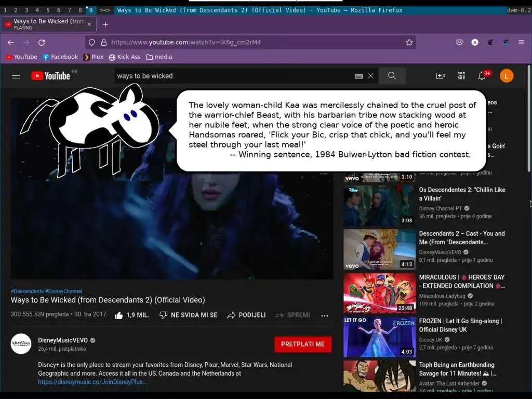Open the account avatar 'L' menu

pos(507,76)
